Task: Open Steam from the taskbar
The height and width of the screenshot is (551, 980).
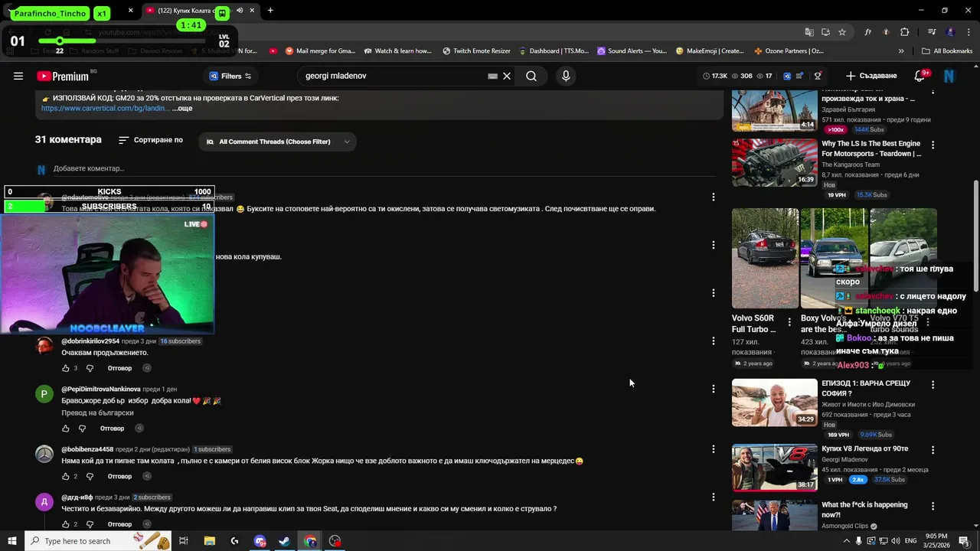Action: (x=284, y=541)
